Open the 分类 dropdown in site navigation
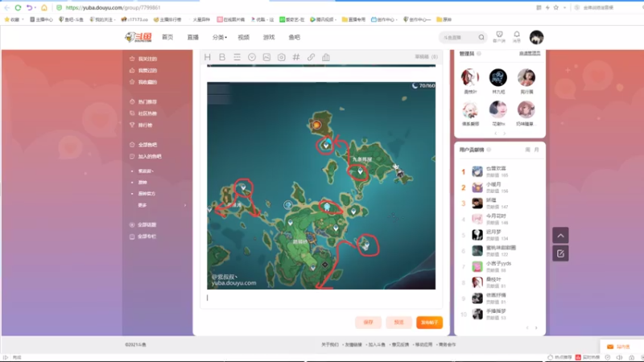The image size is (644, 362). click(x=219, y=37)
